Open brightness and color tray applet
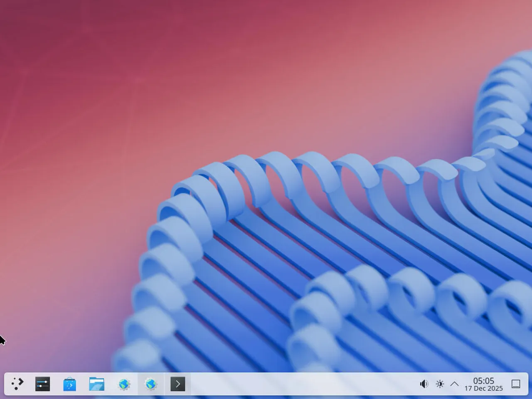 440,384
